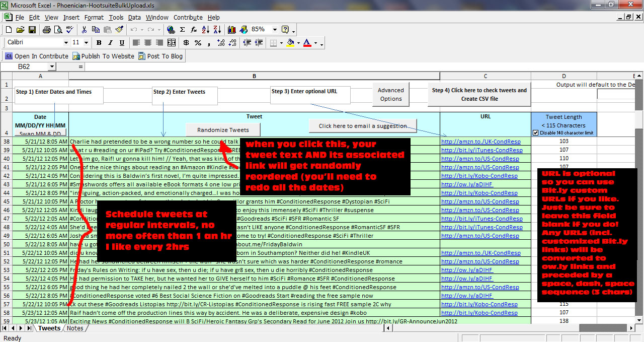644x342 pixels.
Task: Click Publish To Website button
Action: pyautogui.click(x=104, y=56)
